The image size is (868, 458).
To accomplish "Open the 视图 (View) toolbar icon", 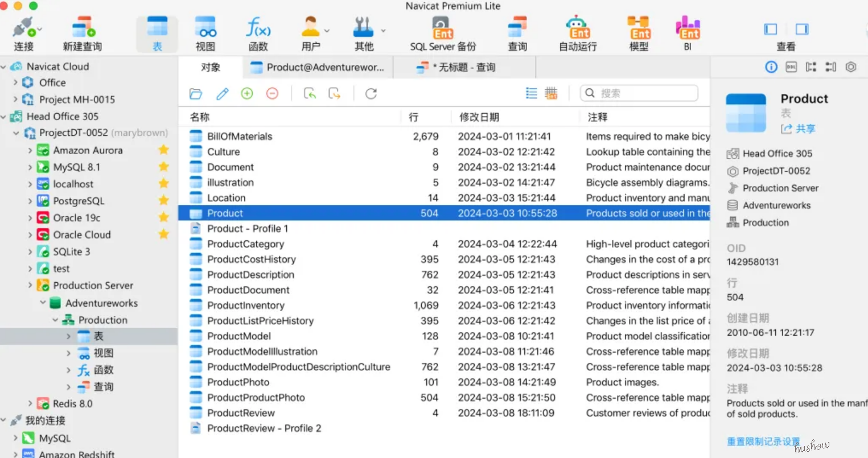I will [x=205, y=34].
